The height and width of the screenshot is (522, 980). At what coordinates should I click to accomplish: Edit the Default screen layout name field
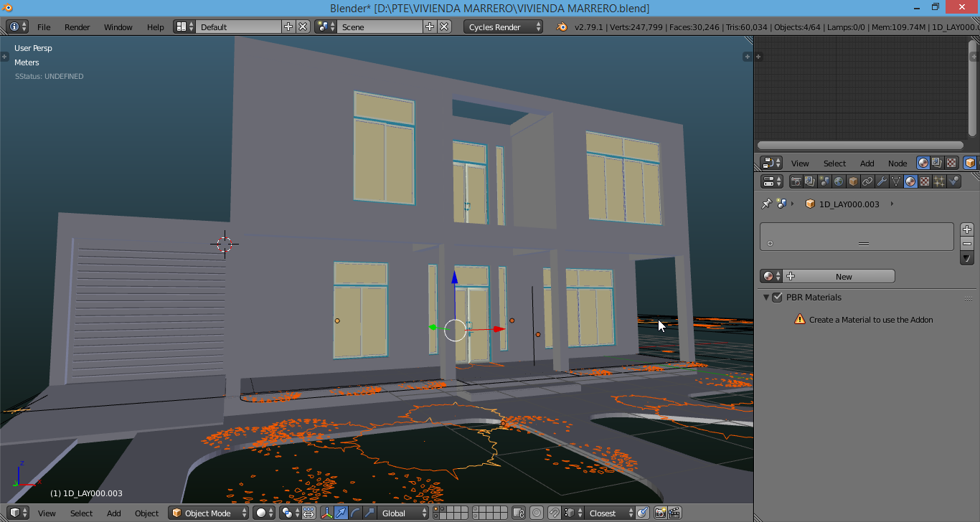(238, 27)
